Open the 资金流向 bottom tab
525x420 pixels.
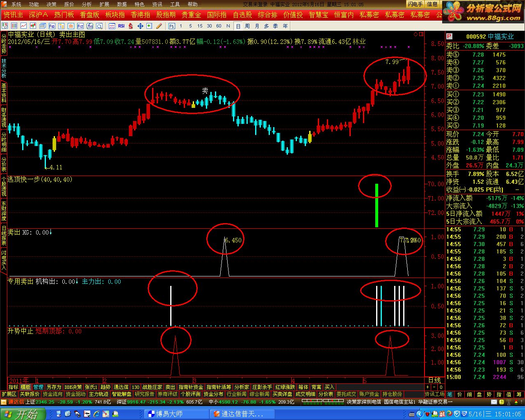(52, 394)
